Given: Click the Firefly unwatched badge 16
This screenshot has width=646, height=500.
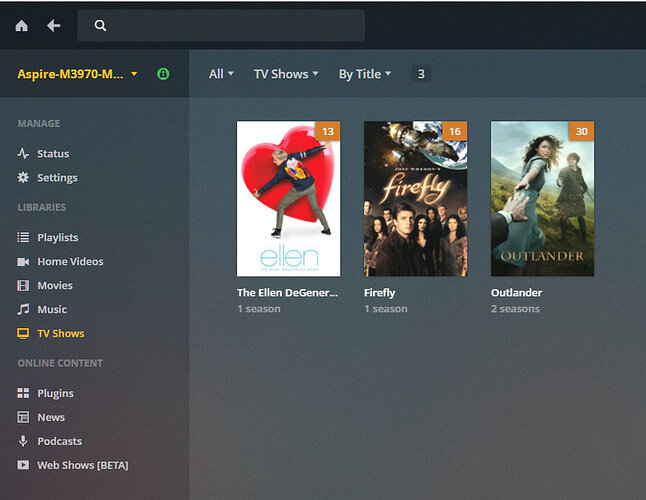Looking at the screenshot, I should pyautogui.click(x=455, y=131).
